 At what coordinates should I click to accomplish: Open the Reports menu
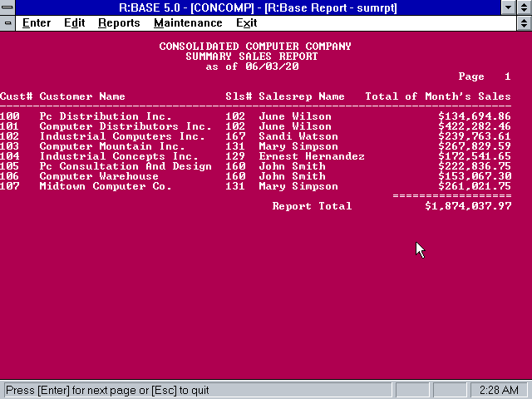pos(119,23)
